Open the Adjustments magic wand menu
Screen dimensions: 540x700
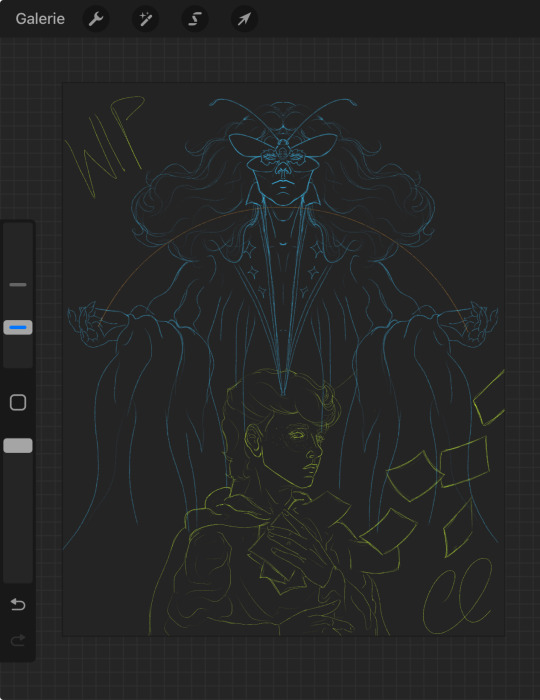[x=145, y=19]
